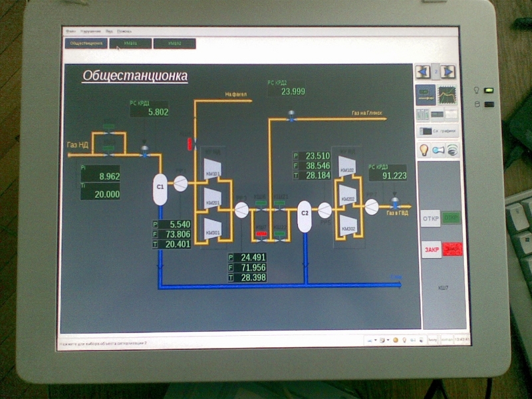Click the previous screen left arrow
This screenshot has height=399, width=532.
422,71
